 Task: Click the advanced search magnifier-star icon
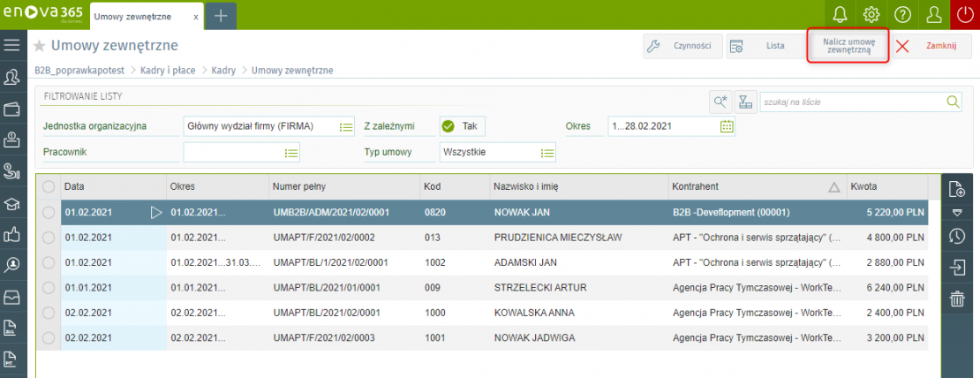coord(720,102)
